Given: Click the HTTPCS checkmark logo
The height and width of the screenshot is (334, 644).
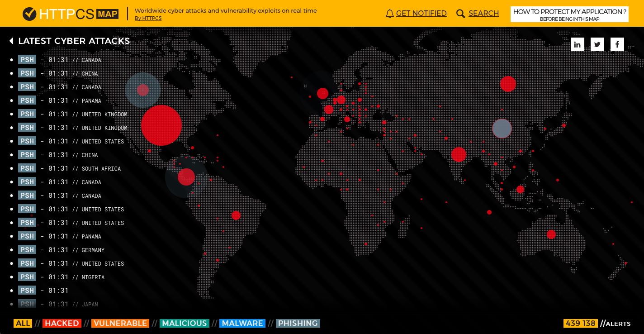Looking at the screenshot, I should (29, 14).
